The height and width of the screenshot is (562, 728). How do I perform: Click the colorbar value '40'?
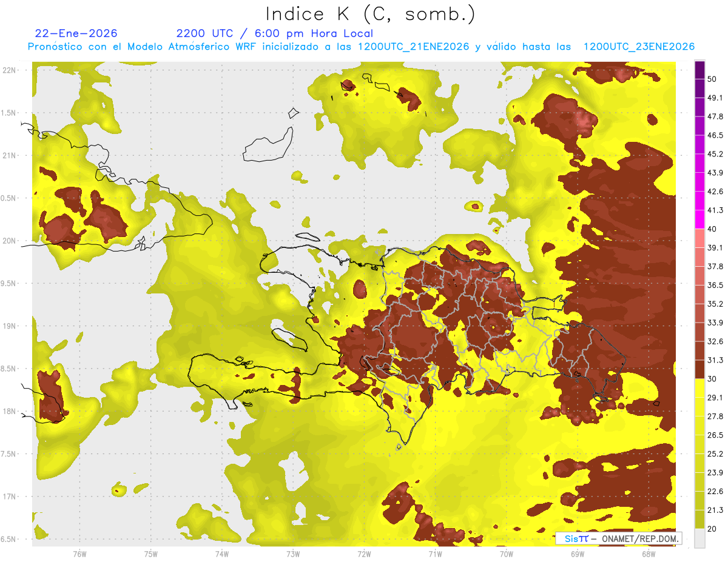[x=712, y=229]
